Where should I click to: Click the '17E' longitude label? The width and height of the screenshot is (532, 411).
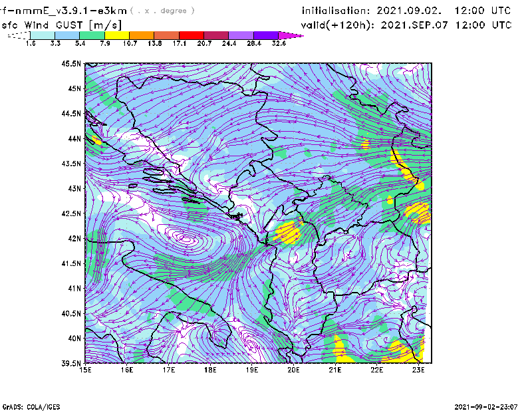click(x=169, y=370)
